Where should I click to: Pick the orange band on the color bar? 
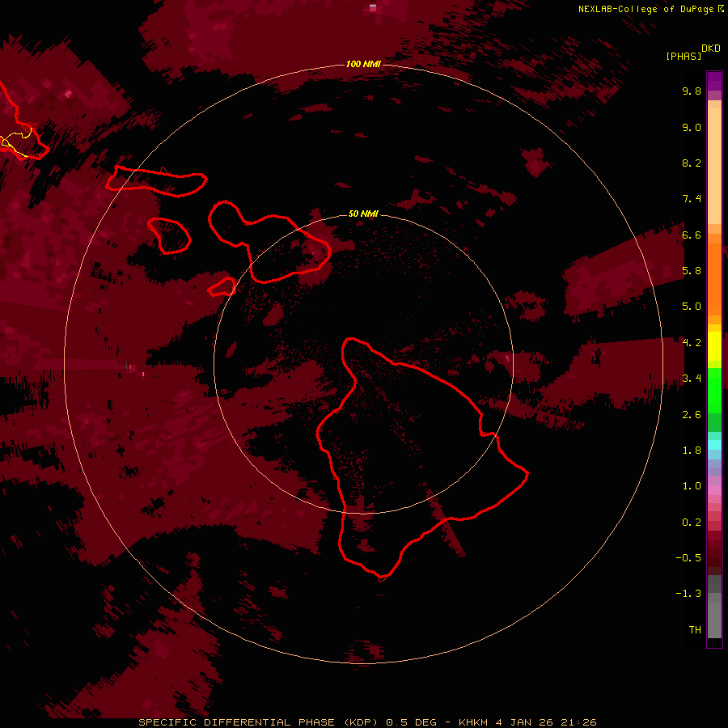714,280
